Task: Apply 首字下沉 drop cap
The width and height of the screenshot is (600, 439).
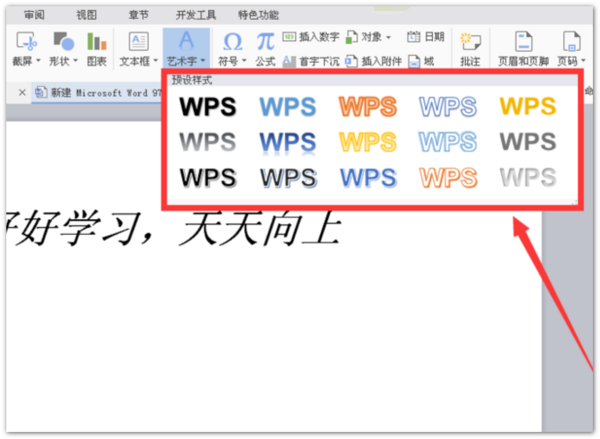Action: click(x=311, y=61)
